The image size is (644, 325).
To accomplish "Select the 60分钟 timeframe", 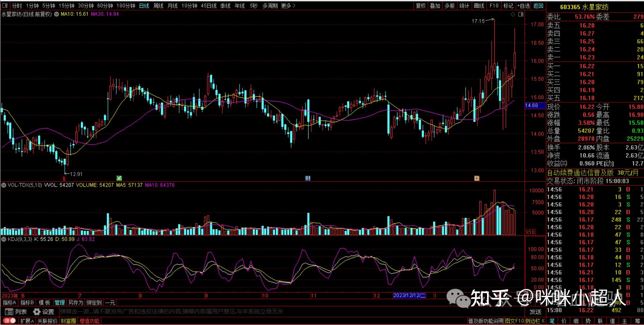I will pos(105,6).
